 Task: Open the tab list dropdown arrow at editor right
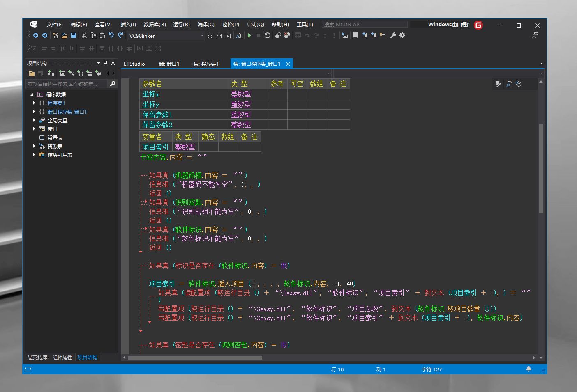pyautogui.click(x=541, y=64)
